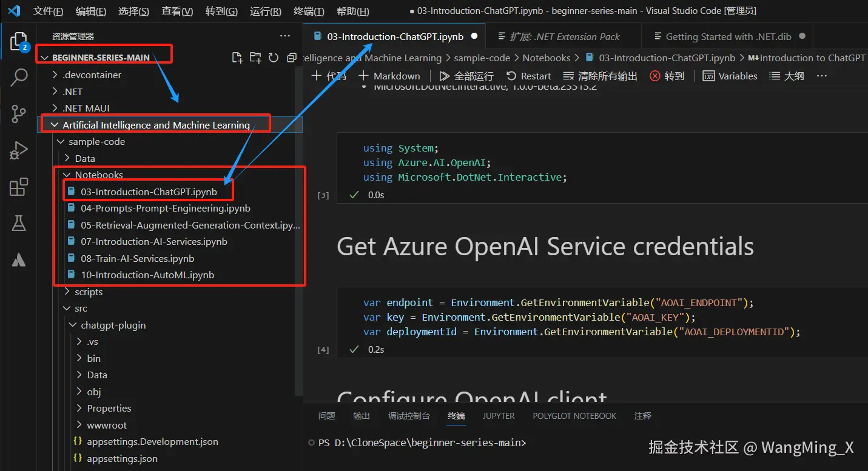Clear all outputs with 清除所有输出
Viewport: 868px width, 471px height.
click(601, 76)
